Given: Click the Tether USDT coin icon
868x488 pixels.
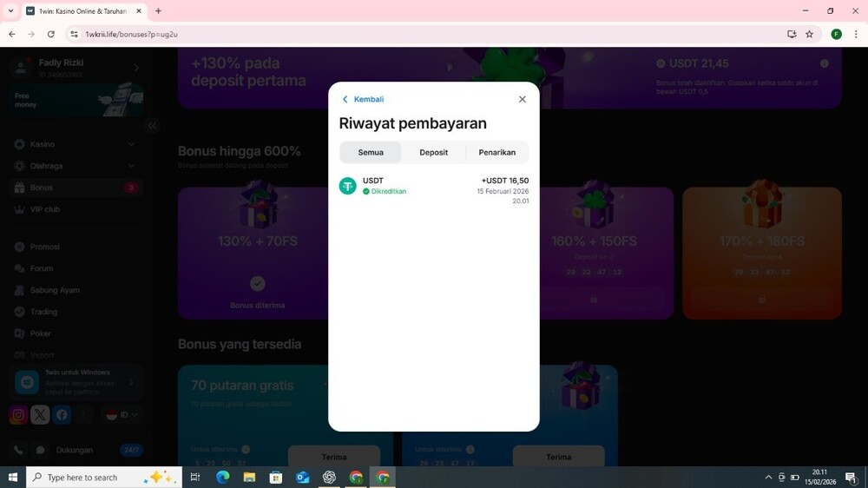Looking at the screenshot, I should point(348,186).
